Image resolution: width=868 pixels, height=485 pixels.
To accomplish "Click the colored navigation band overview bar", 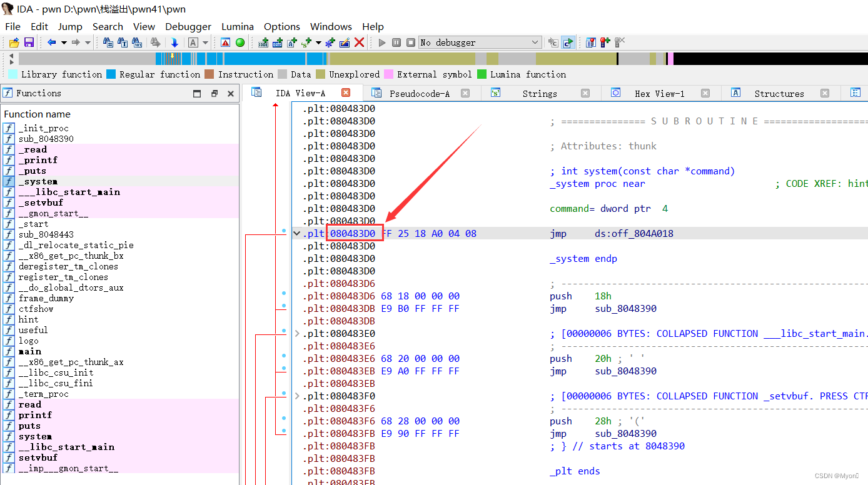I will (375, 58).
